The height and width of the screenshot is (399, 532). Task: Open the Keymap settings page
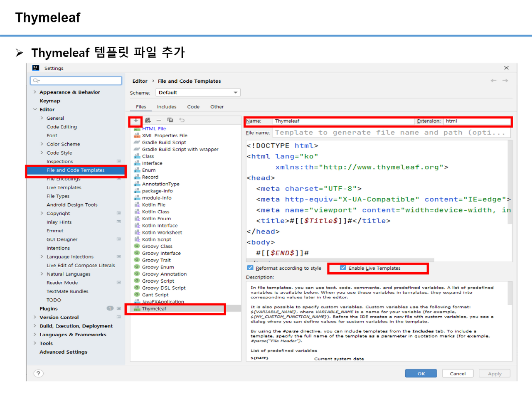tap(50, 101)
